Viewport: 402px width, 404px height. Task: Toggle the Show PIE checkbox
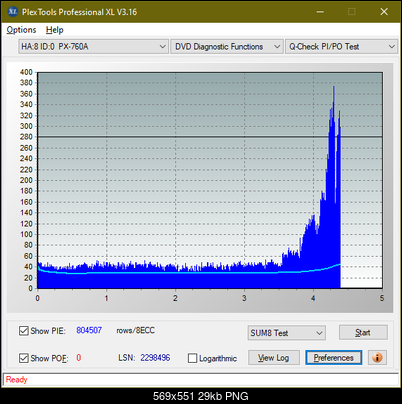point(24,331)
